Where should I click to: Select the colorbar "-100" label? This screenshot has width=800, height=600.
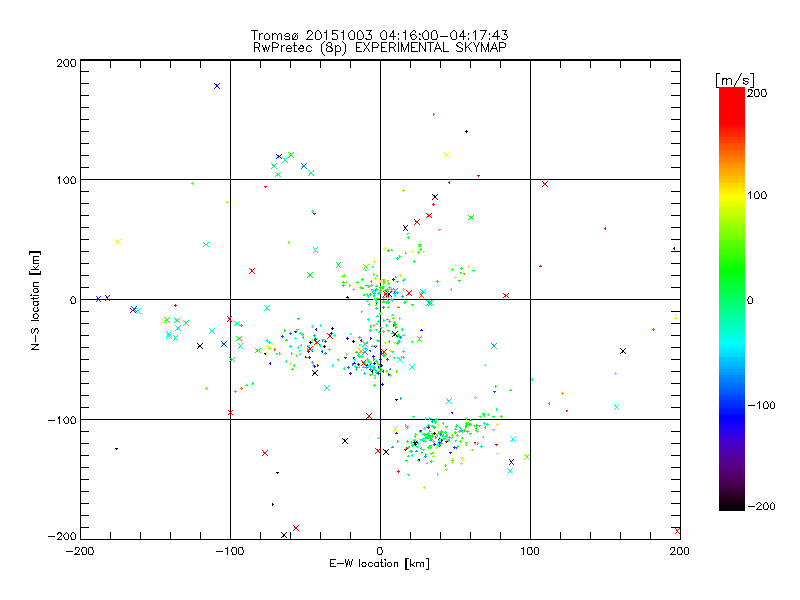[761, 405]
